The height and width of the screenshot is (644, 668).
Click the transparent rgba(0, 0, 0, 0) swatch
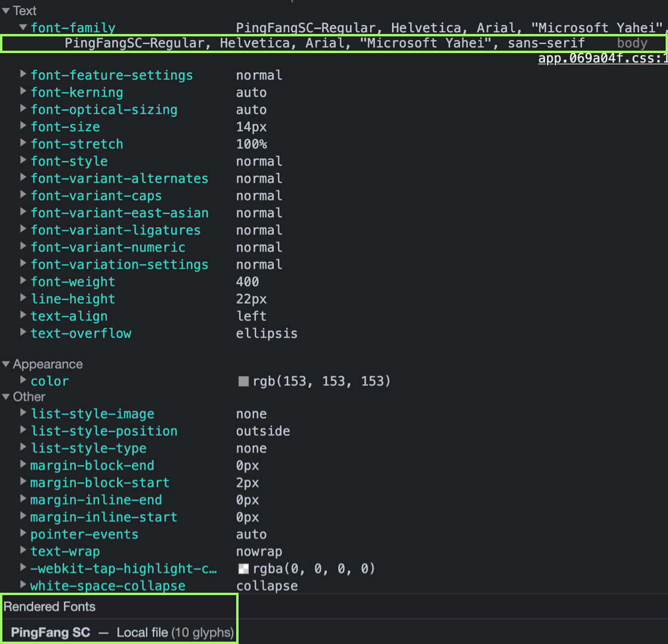[x=243, y=569]
